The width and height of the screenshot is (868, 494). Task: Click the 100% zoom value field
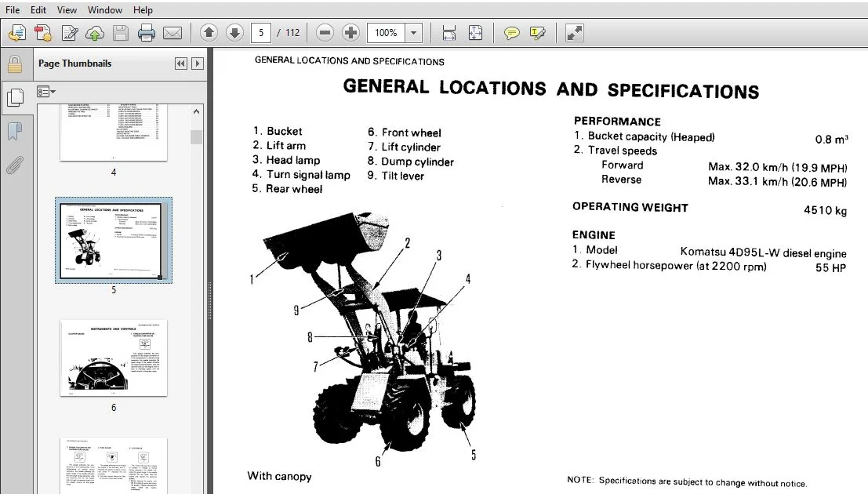click(386, 33)
